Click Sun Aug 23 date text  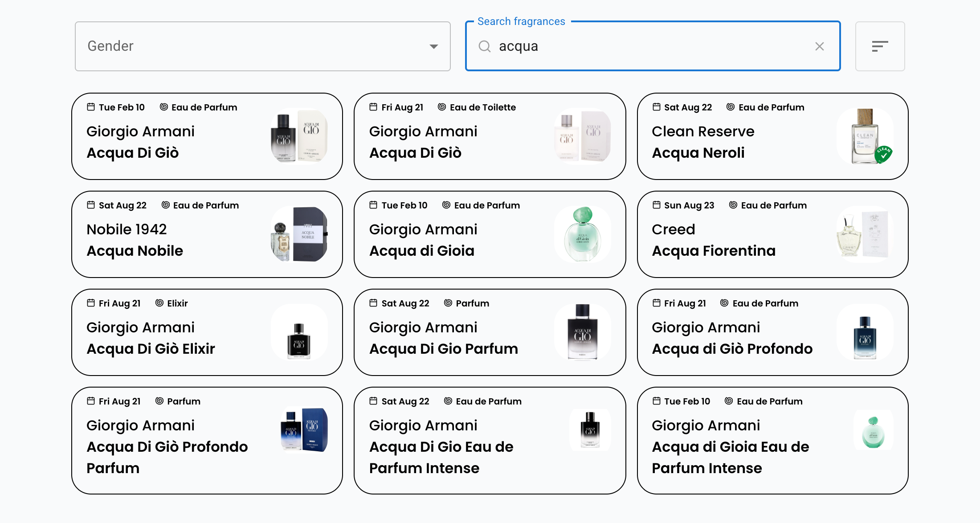(689, 205)
